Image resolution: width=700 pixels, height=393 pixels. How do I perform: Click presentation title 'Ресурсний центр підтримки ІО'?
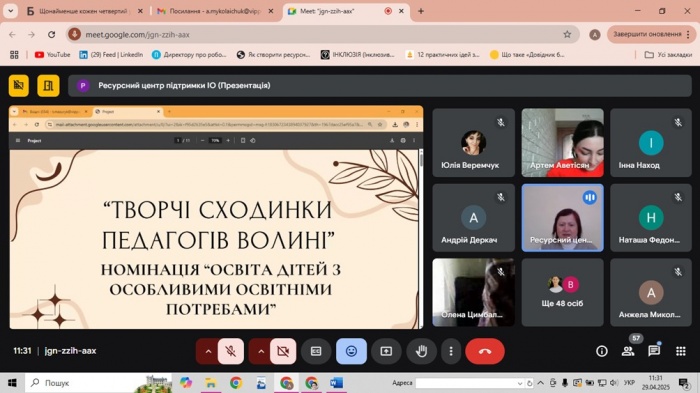point(184,85)
